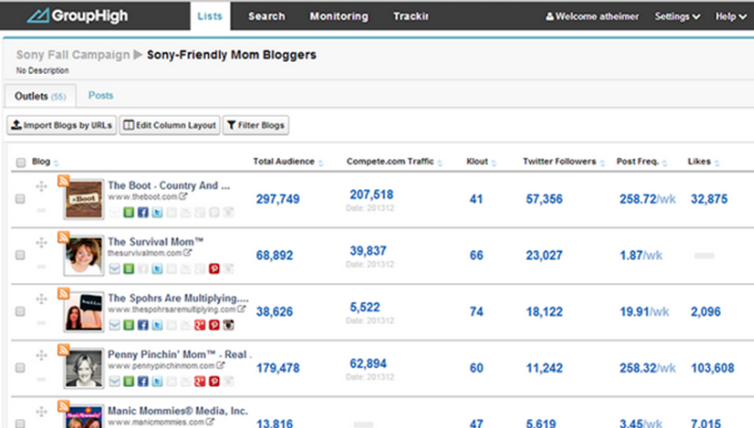Sort by Twitter Followers column
The width and height of the screenshot is (754, 428).
click(564, 162)
